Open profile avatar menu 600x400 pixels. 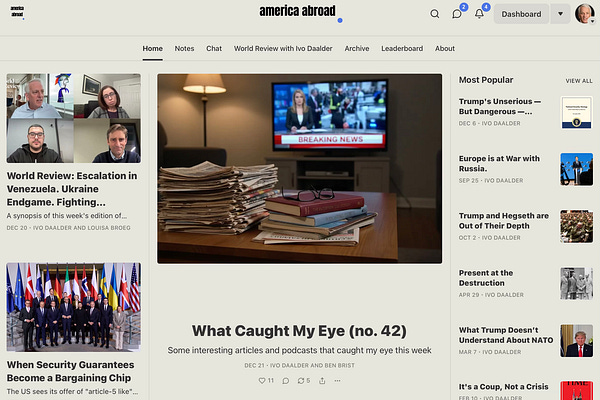point(585,14)
